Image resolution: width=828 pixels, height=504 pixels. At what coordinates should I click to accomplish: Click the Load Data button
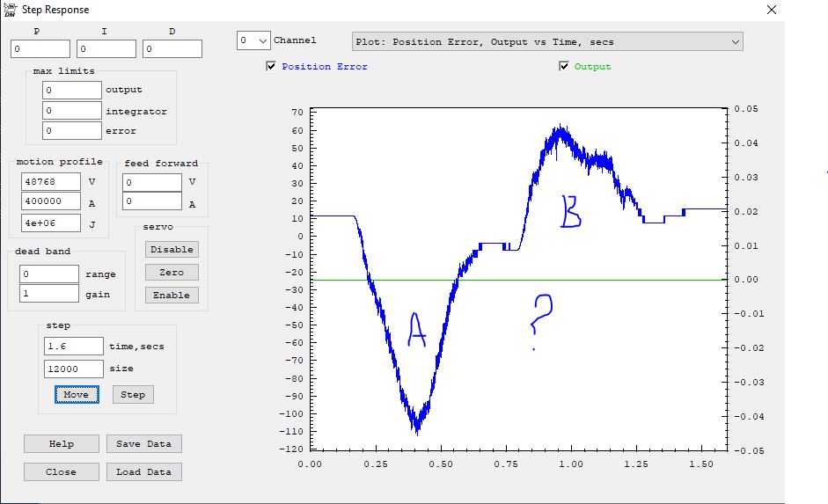pos(143,471)
